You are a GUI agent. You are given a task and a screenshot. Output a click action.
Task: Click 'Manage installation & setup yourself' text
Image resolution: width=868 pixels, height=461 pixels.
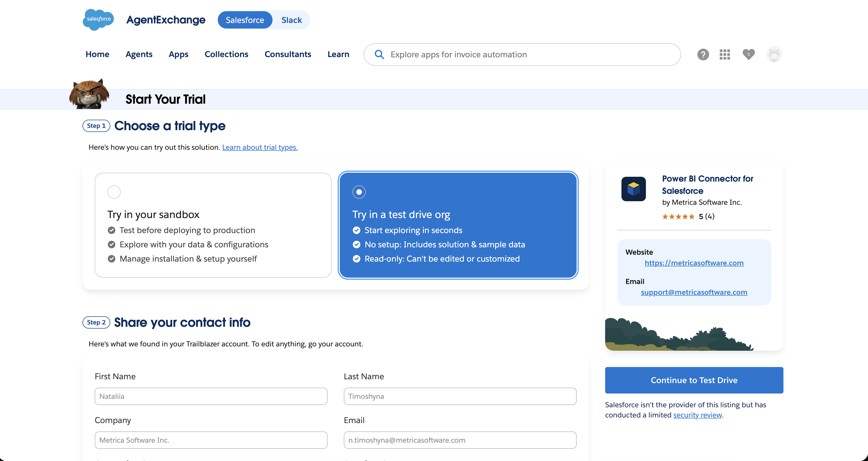pyautogui.click(x=188, y=259)
